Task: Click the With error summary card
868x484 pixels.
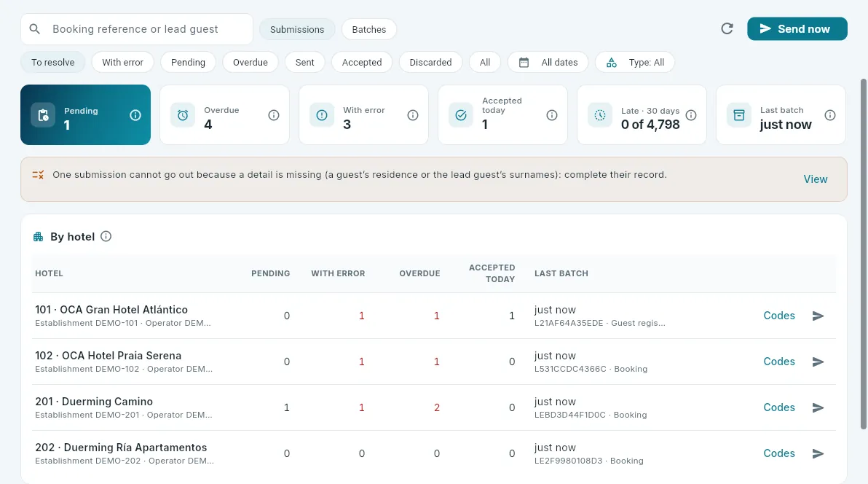Action: 363,114
